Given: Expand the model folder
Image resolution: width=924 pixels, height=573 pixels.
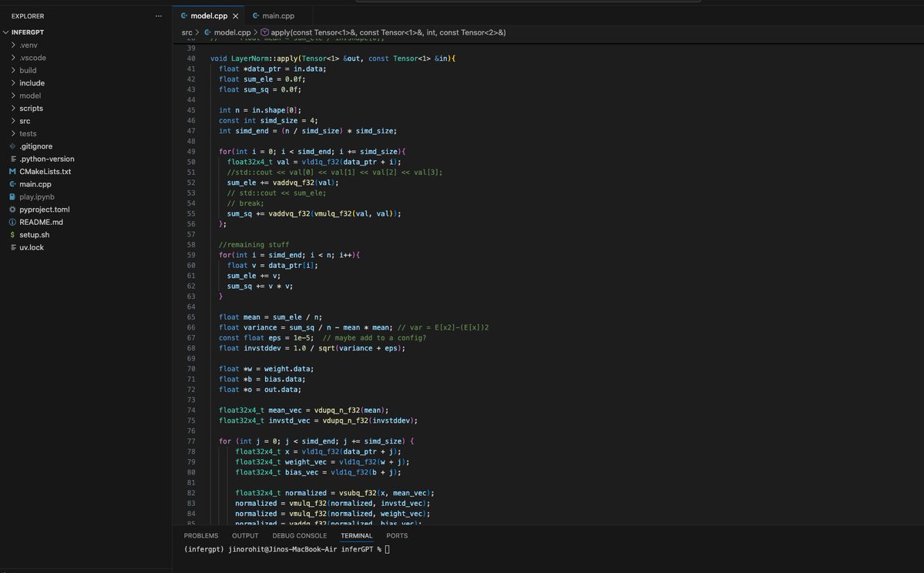Looking at the screenshot, I should (13, 95).
